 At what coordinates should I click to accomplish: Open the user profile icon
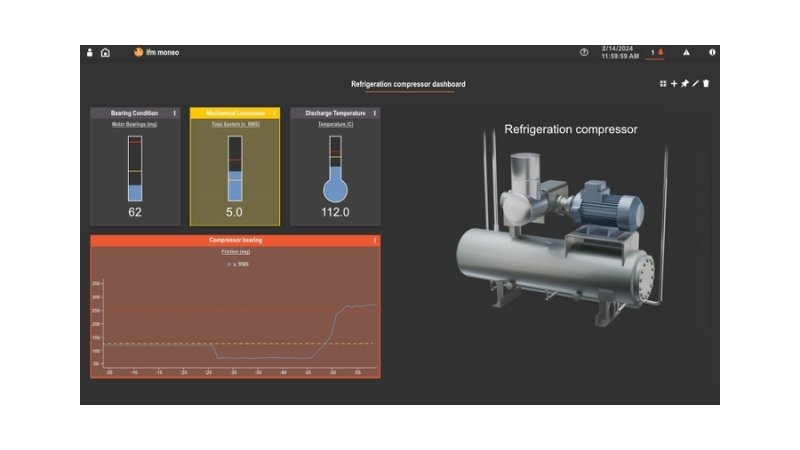(90, 52)
